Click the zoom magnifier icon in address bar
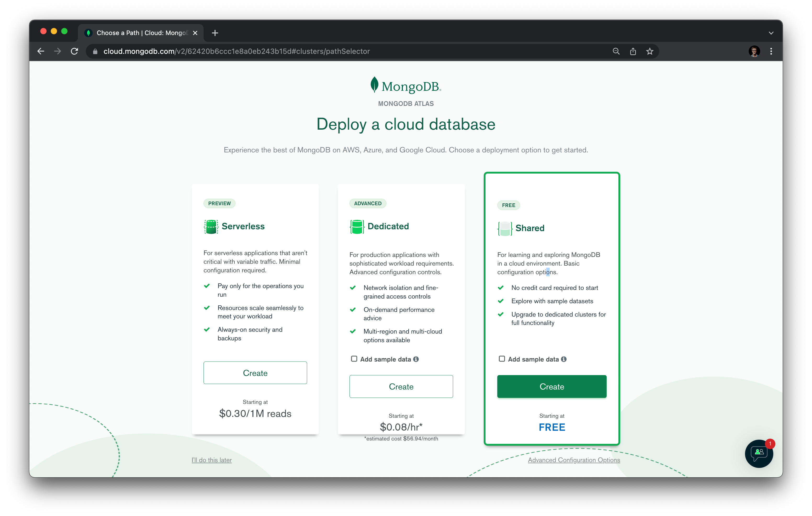The height and width of the screenshot is (516, 812). 616,51
